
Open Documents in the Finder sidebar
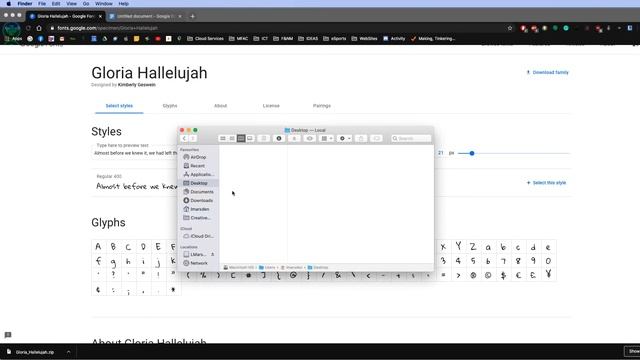[x=198, y=192]
